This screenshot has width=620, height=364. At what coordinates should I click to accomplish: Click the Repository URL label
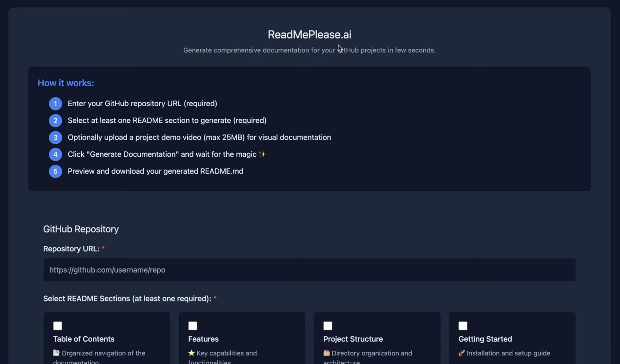tap(71, 249)
